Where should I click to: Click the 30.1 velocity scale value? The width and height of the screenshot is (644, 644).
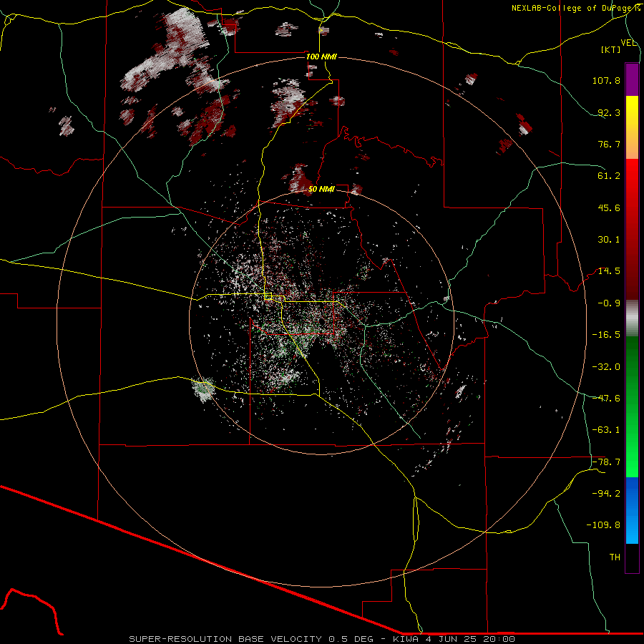(609, 240)
